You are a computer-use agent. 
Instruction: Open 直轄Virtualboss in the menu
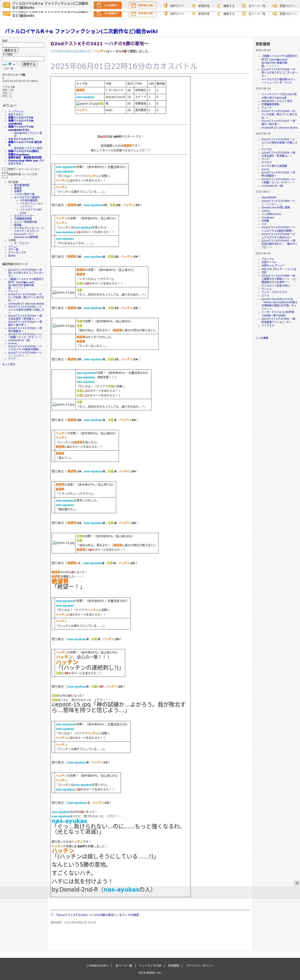point(19,155)
